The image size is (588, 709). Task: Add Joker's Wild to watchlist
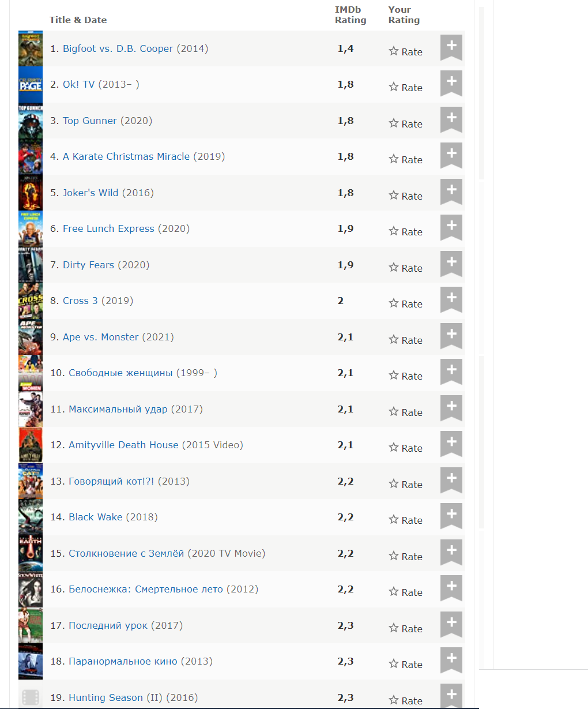(x=451, y=191)
